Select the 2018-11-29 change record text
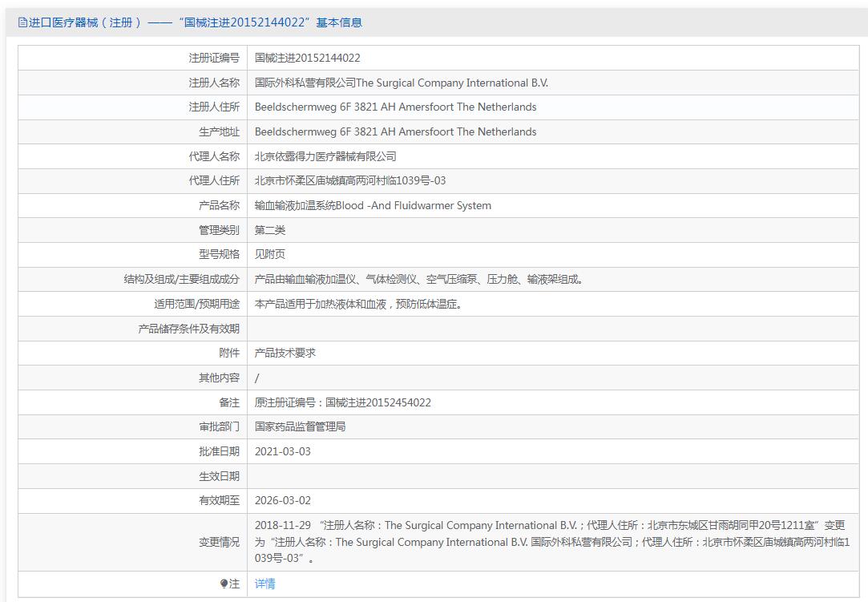The image size is (868, 602). tap(552, 542)
